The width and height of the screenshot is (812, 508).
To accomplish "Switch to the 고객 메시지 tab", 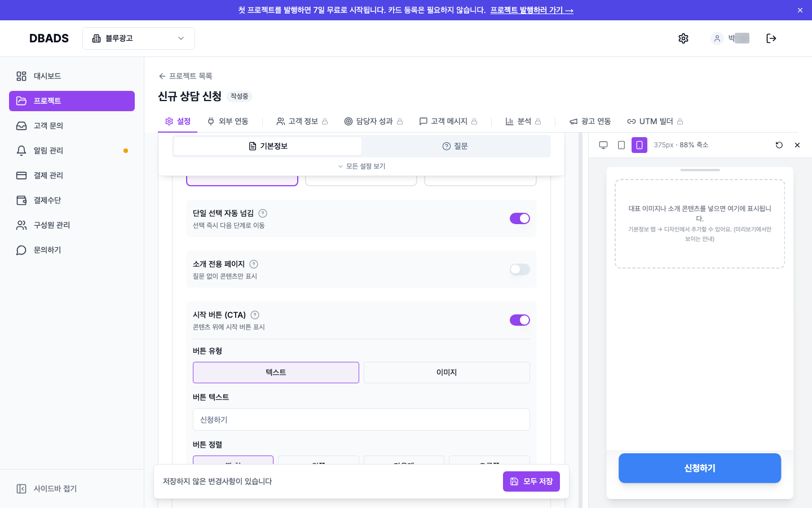I will pos(448,121).
